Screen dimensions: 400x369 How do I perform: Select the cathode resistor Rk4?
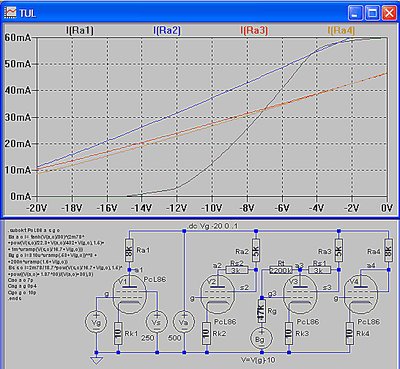coord(349,333)
